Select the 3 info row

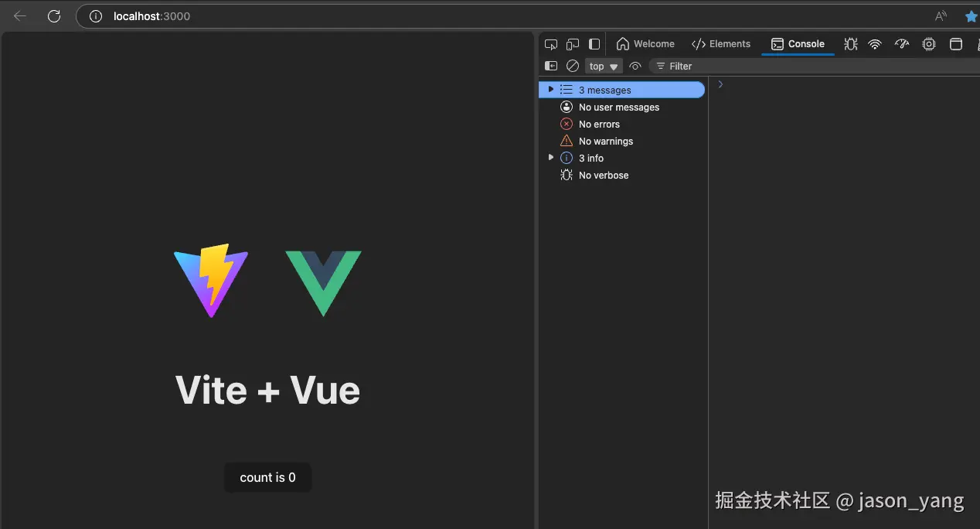622,158
